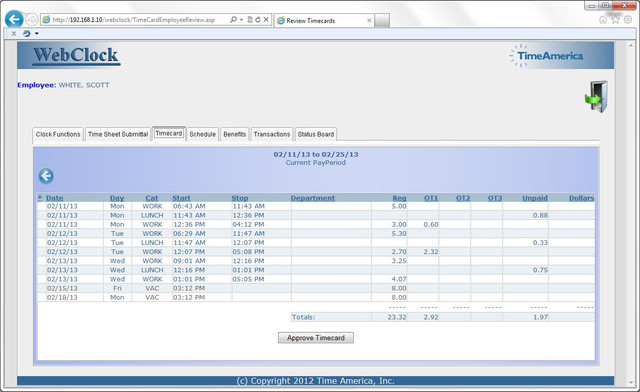The height and width of the screenshot is (392, 640).
Task: Click stop time 04:12 PM
Action: [249, 225]
